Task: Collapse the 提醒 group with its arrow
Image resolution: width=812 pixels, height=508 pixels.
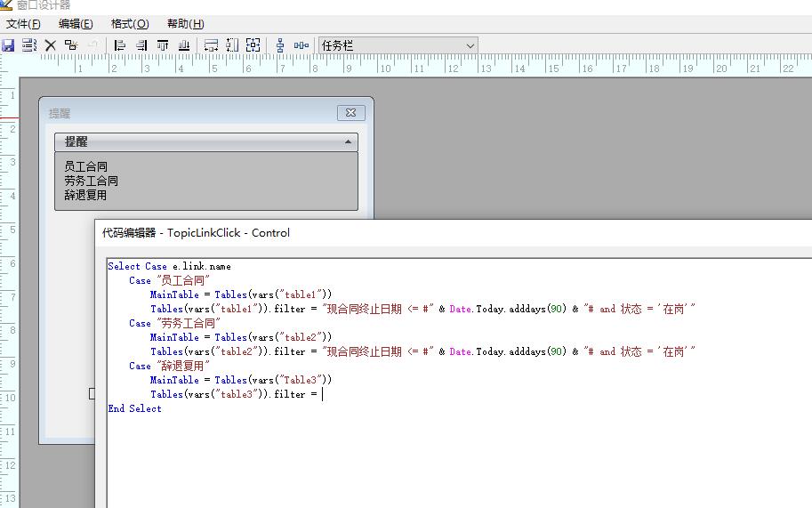Action: [348, 141]
